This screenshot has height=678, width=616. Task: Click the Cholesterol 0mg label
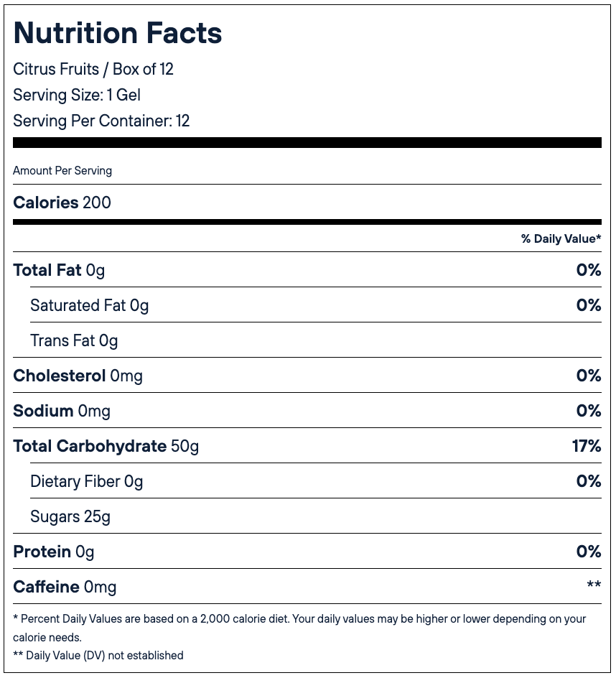point(78,376)
